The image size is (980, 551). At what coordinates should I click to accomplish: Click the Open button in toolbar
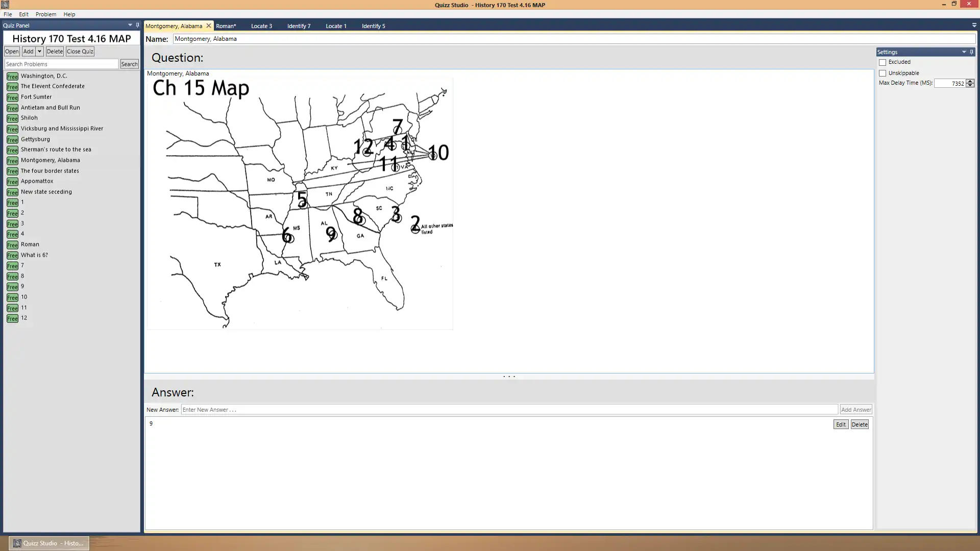[11, 51]
